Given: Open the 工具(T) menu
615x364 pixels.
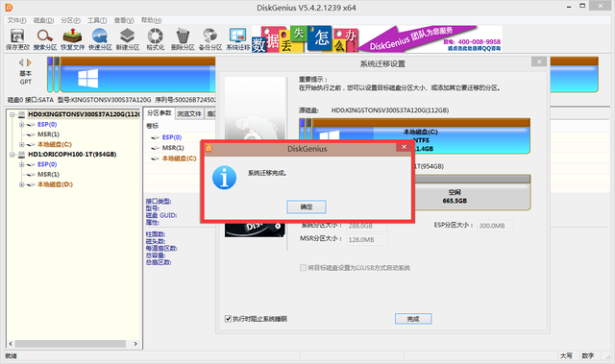Looking at the screenshot, I should (97, 20).
